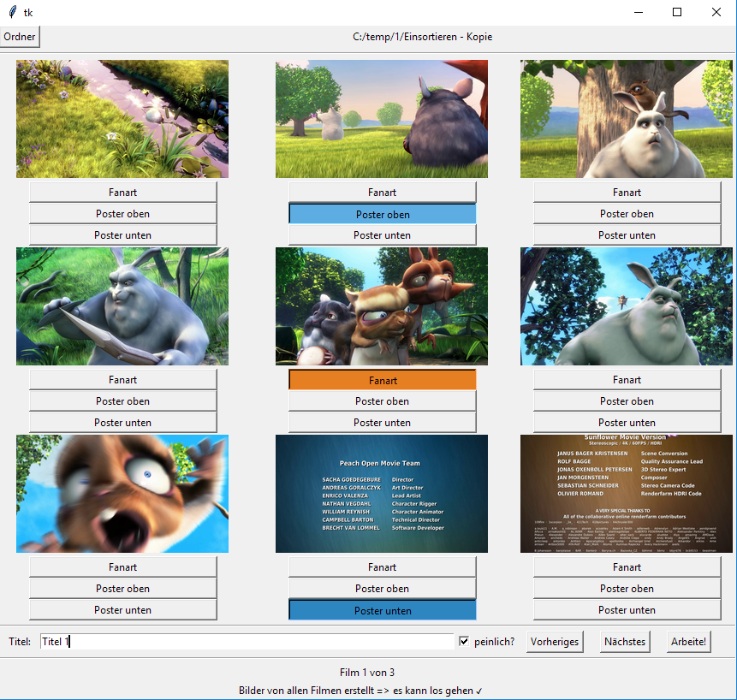Choose Poster oben under Peach Open Movie Team credits
This screenshot has width=737, height=700.
click(x=382, y=589)
